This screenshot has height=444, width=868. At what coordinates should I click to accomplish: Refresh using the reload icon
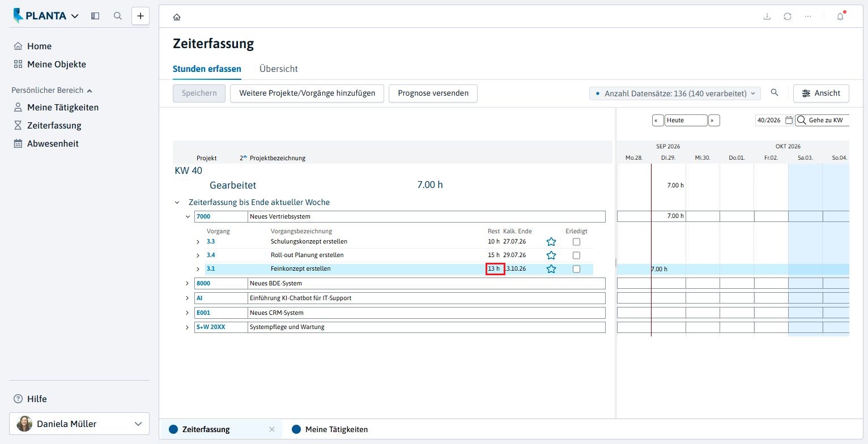pos(788,16)
